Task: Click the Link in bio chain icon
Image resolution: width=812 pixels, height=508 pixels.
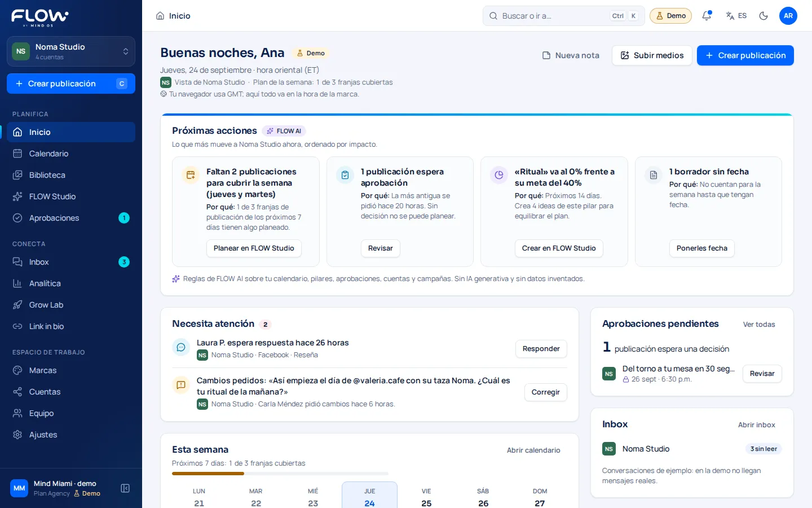Action: click(x=17, y=326)
